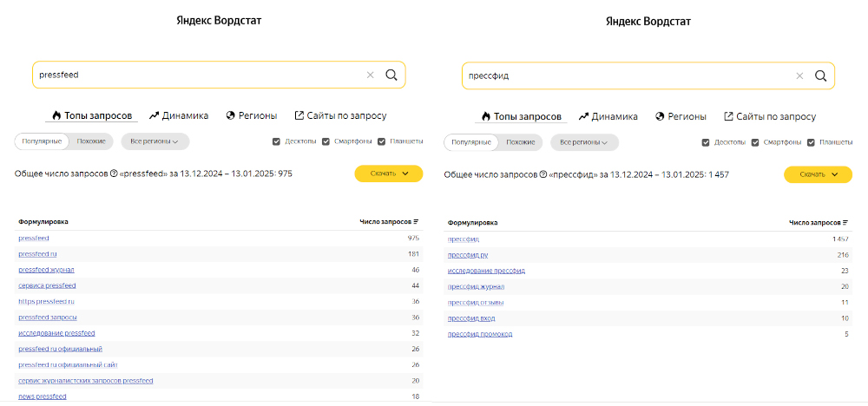Click help icon near «прессфид» total
This screenshot has width=868, height=406.
[x=543, y=174]
